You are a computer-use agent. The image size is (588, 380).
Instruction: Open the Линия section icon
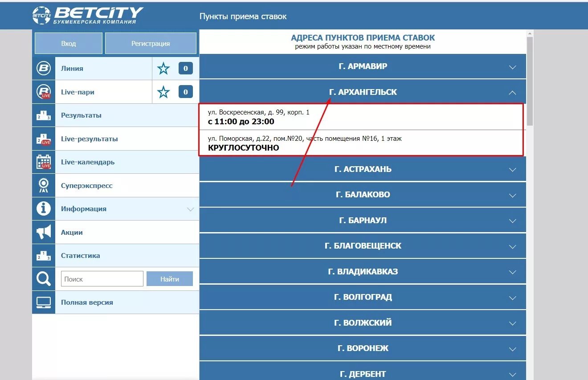click(44, 69)
